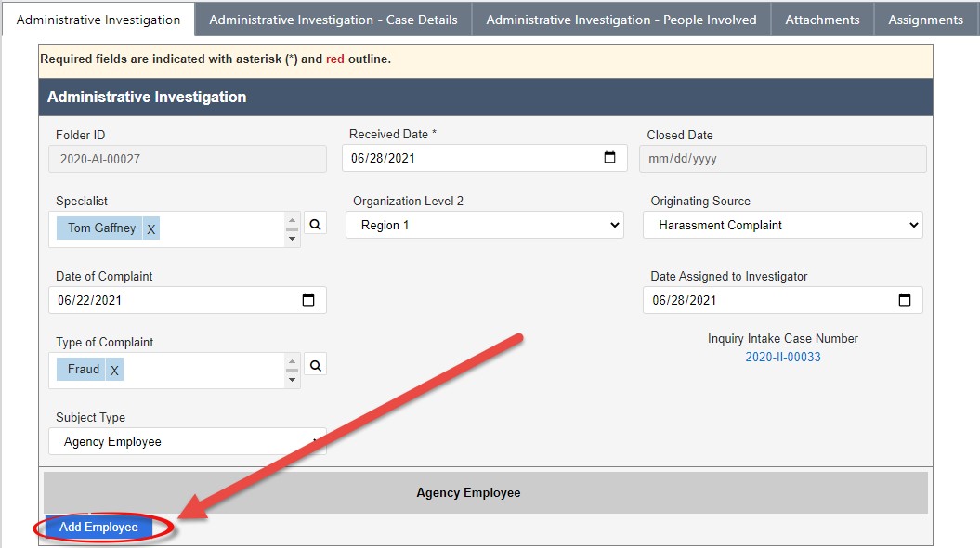Step down in the Specialist list box
This screenshot has width=980, height=548.
292,239
